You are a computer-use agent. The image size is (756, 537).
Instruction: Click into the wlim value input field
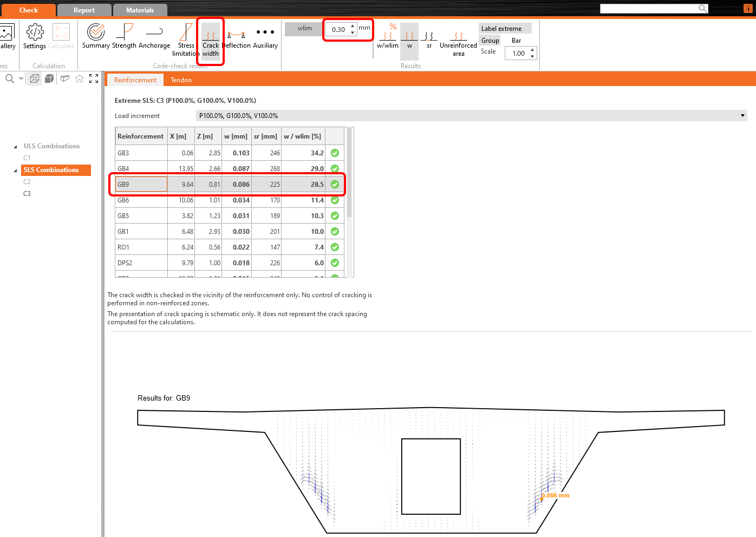tap(337, 29)
